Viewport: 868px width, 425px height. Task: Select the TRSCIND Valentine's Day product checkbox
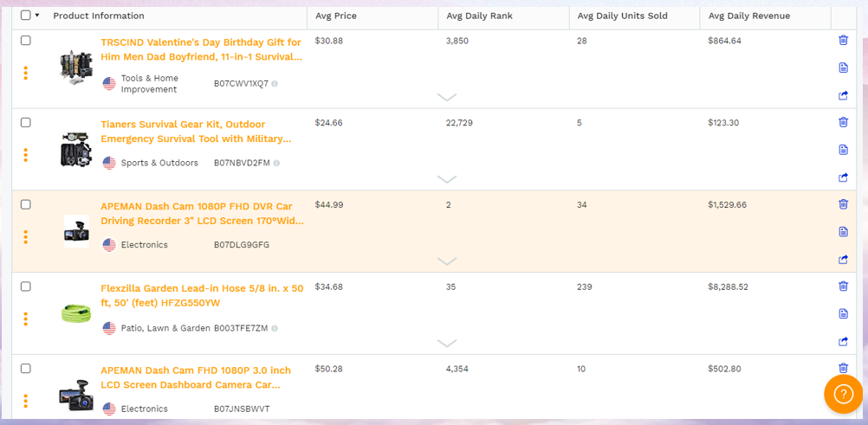[x=25, y=41]
